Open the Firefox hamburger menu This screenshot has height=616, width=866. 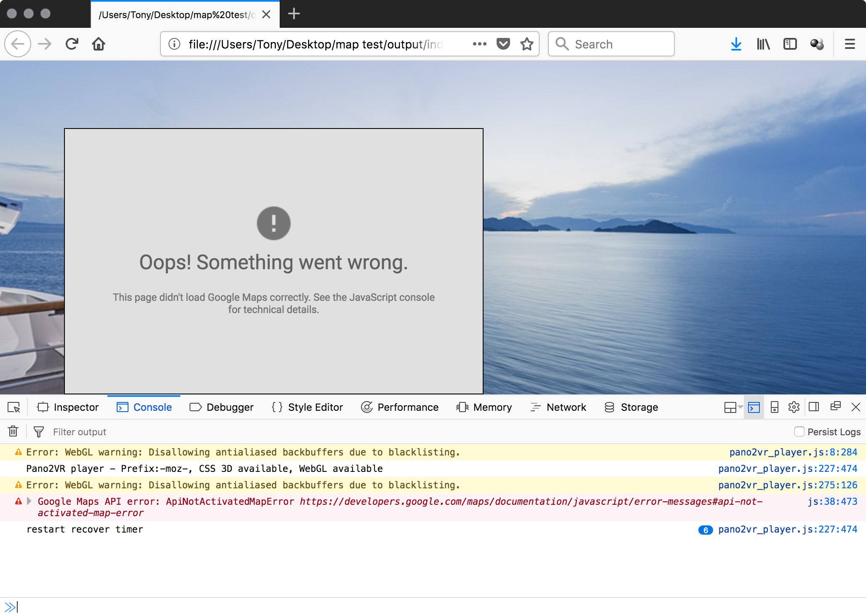pyautogui.click(x=850, y=44)
